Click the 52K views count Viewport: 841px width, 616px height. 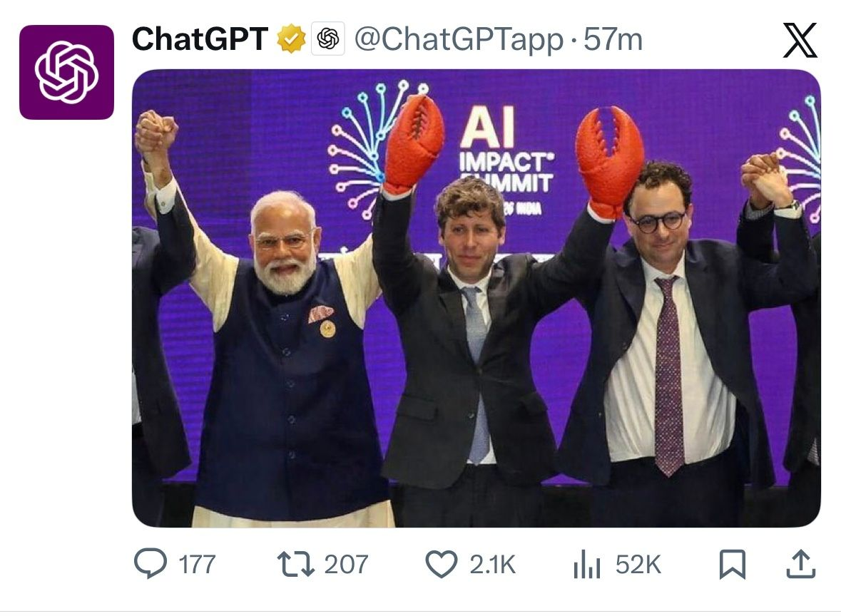coord(638,565)
